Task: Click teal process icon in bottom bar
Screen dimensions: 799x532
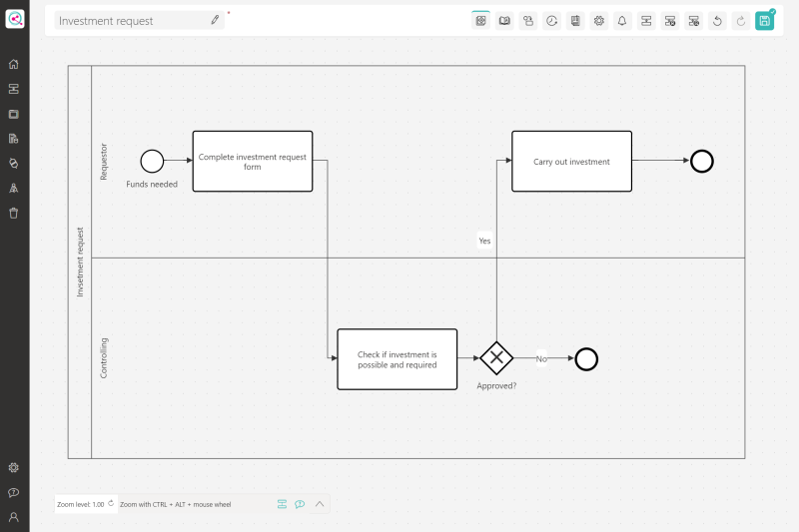Action: point(282,504)
